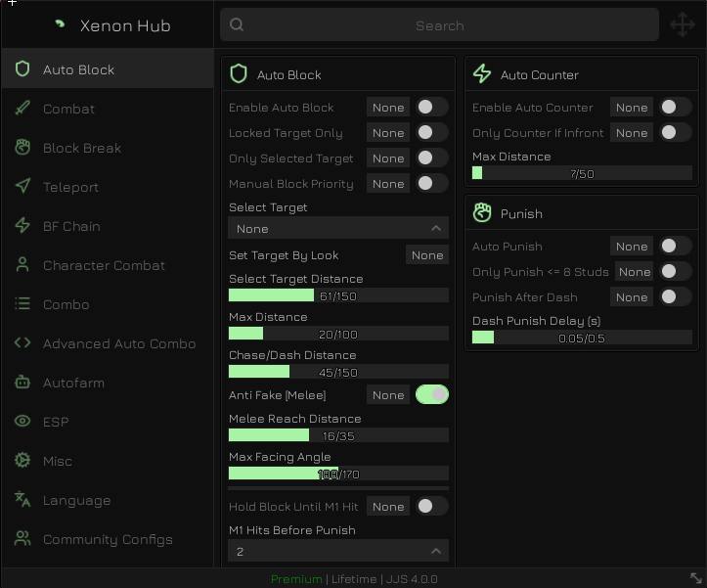Click the Max Distance 20/100 slider
This screenshot has height=588, width=707.
point(338,334)
